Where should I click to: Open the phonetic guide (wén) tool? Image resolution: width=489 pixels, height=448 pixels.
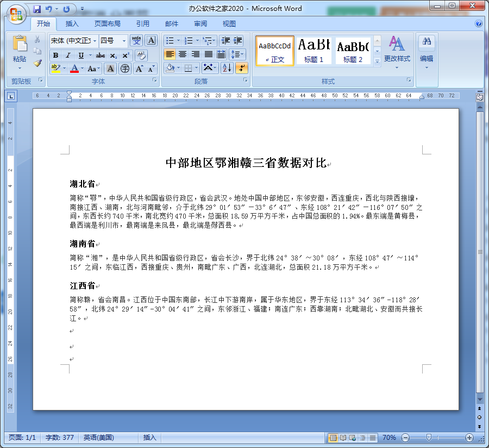coord(136,41)
